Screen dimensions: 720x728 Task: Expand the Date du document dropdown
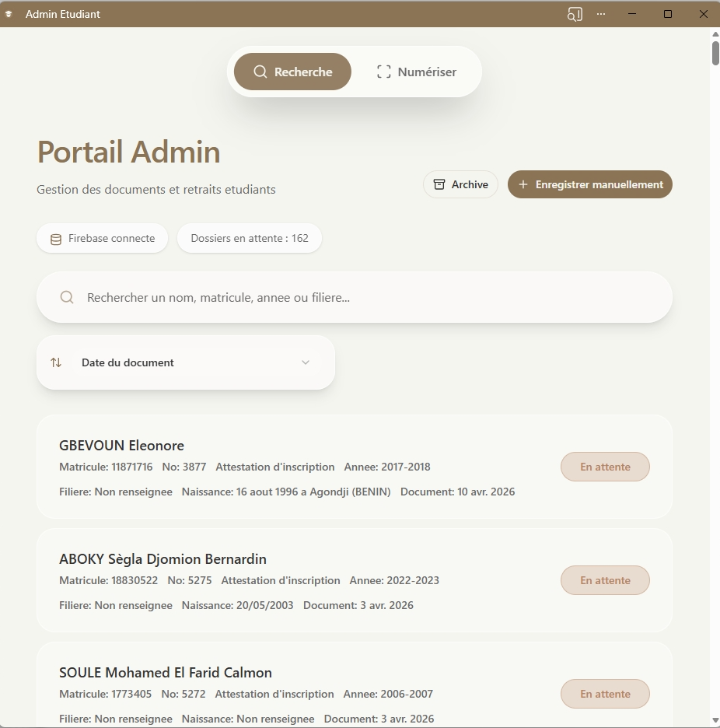[x=306, y=362]
